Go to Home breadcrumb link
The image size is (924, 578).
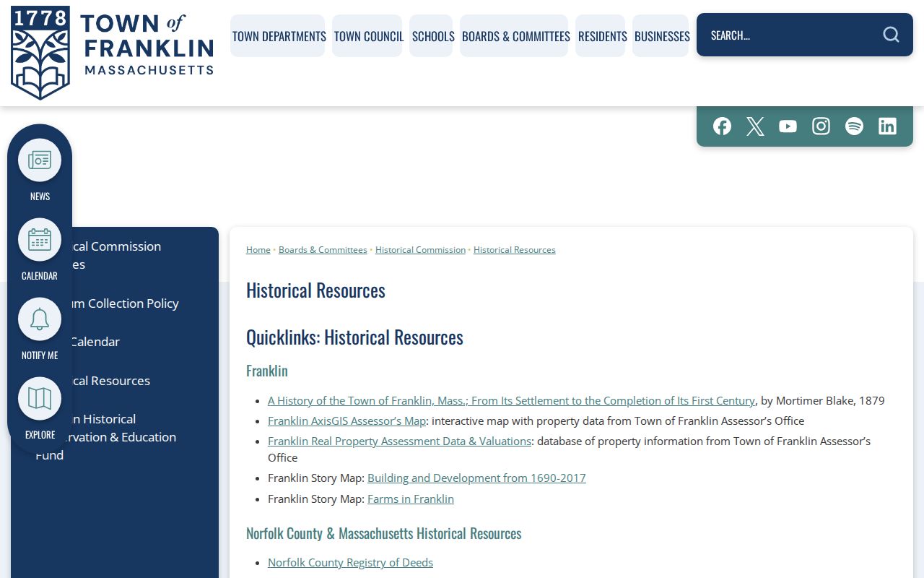click(258, 250)
